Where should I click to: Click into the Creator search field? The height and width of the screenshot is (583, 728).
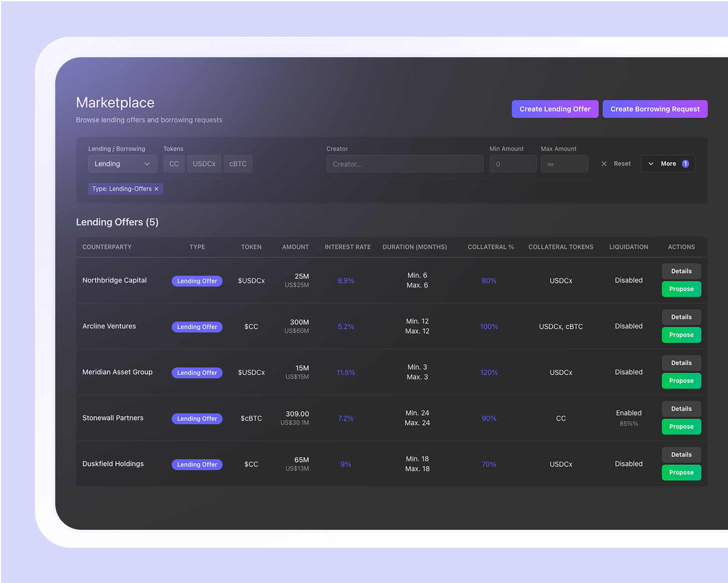404,163
